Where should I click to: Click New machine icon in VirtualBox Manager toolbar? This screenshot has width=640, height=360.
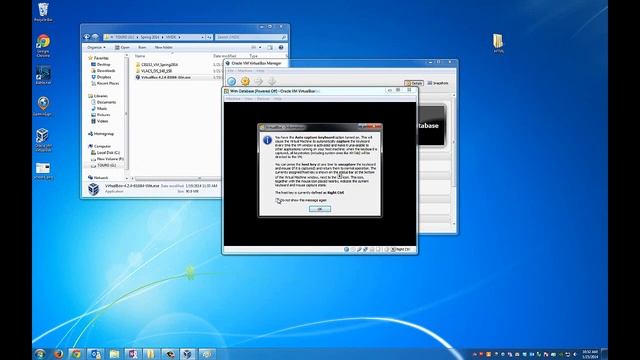pos(232,81)
